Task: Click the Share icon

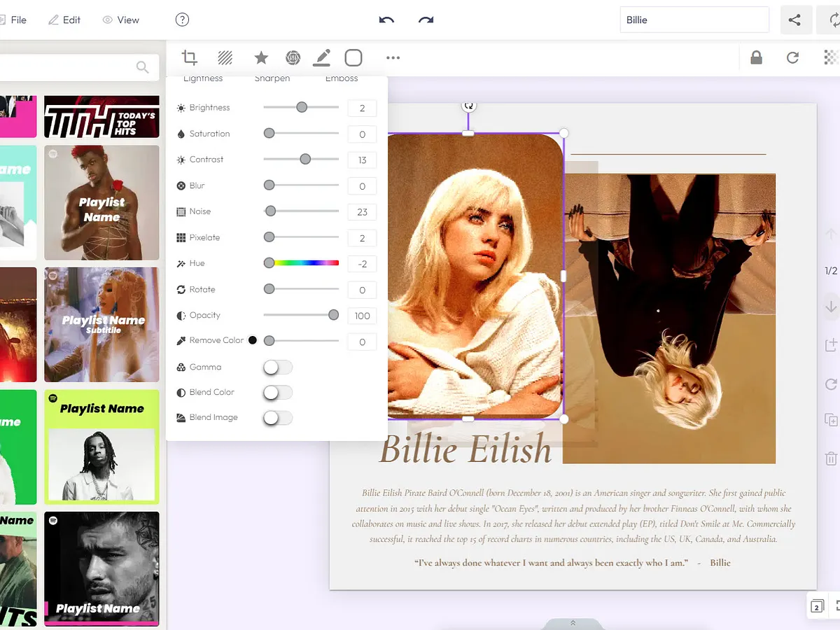Action: point(796,20)
